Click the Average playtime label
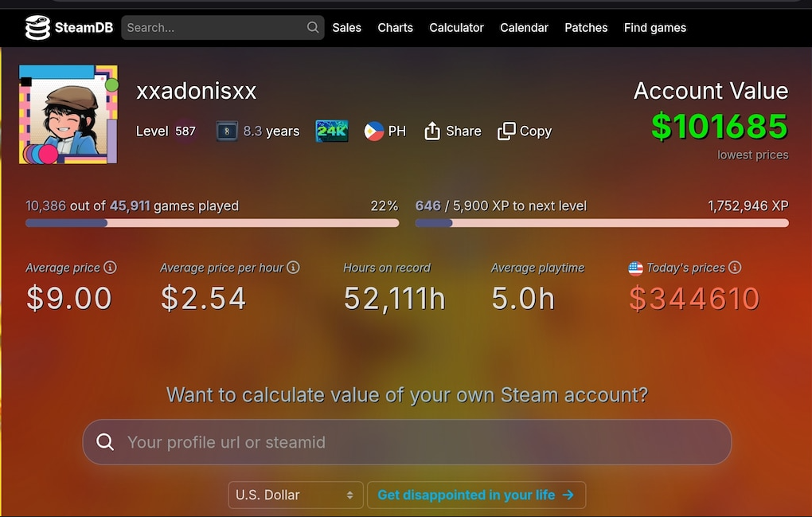Viewport: 812px width, 517px height. click(537, 268)
